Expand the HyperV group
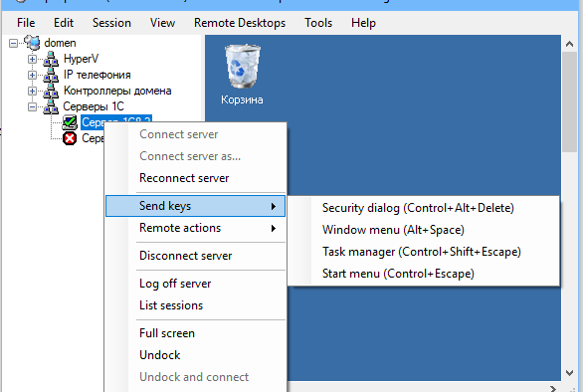 click(33, 59)
